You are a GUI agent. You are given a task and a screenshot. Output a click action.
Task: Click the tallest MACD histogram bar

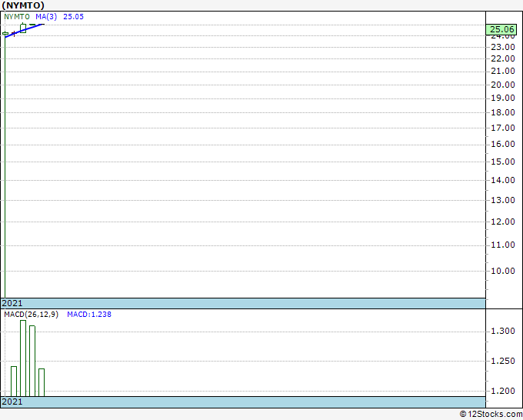(x=23, y=358)
